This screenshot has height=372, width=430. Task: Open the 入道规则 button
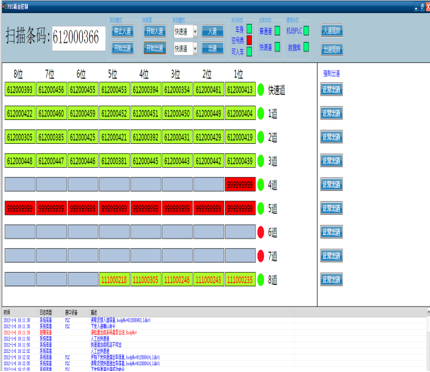(x=332, y=31)
